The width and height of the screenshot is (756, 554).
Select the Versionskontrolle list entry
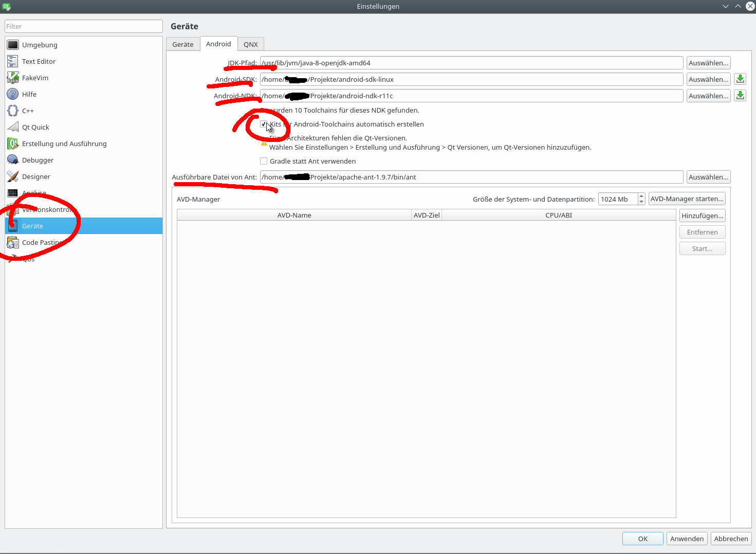pos(84,209)
